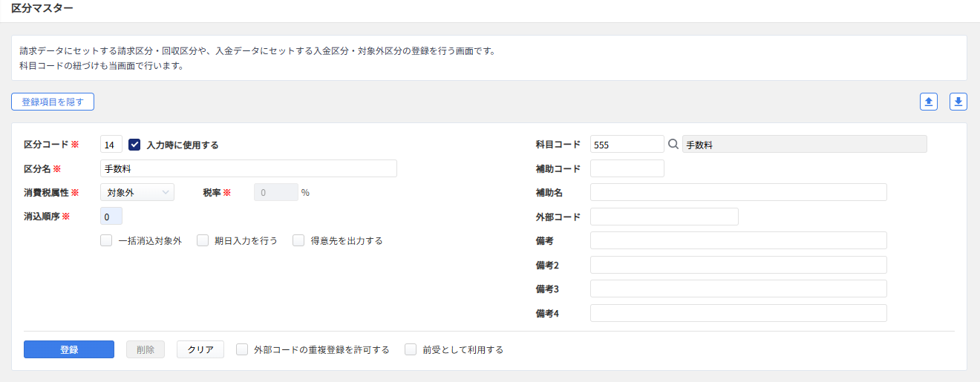Allow 外部コードの重複登録を許可する checkbox
Screen dimensions: 980x382
[x=242, y=349]
